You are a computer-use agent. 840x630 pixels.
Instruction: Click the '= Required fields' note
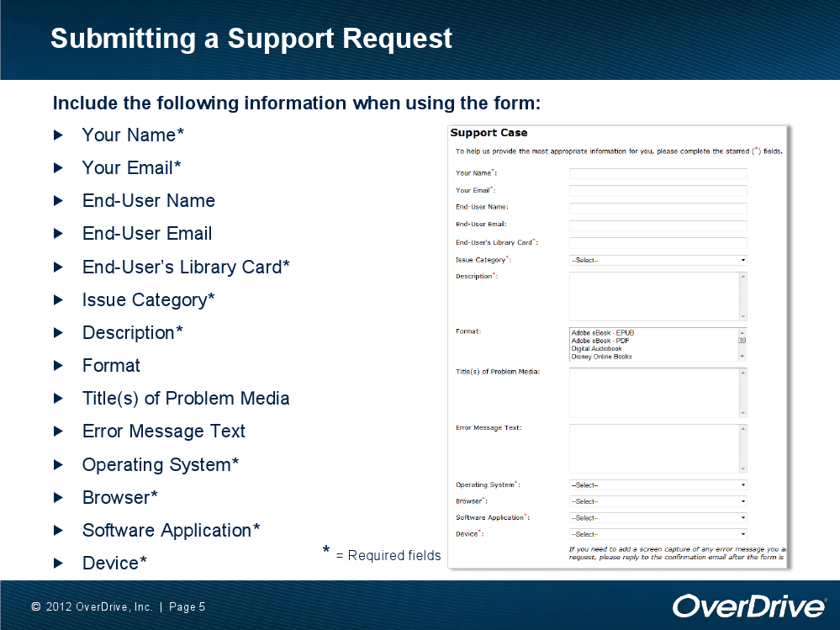coord(388,555)
